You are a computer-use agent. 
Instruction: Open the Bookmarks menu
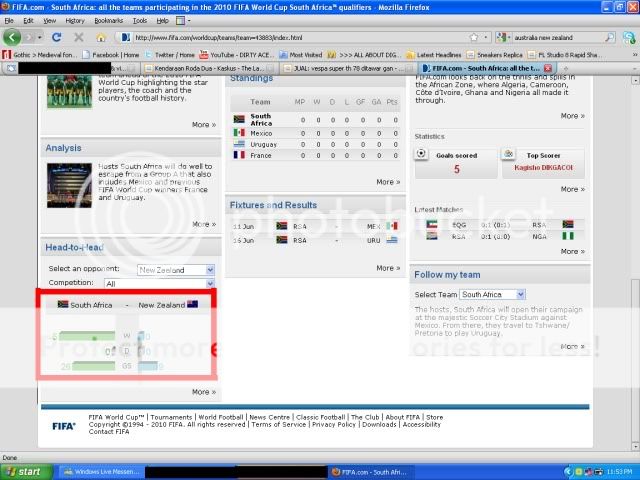(x=109, y=20)
